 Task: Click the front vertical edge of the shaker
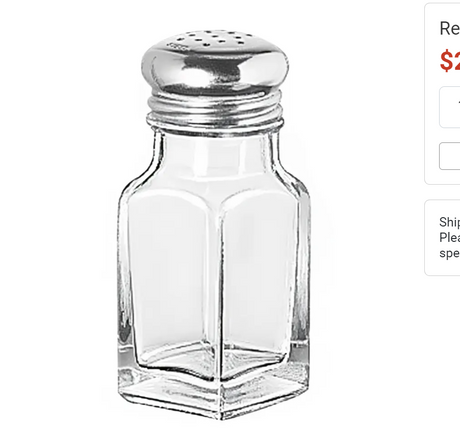tap(221, 300)
